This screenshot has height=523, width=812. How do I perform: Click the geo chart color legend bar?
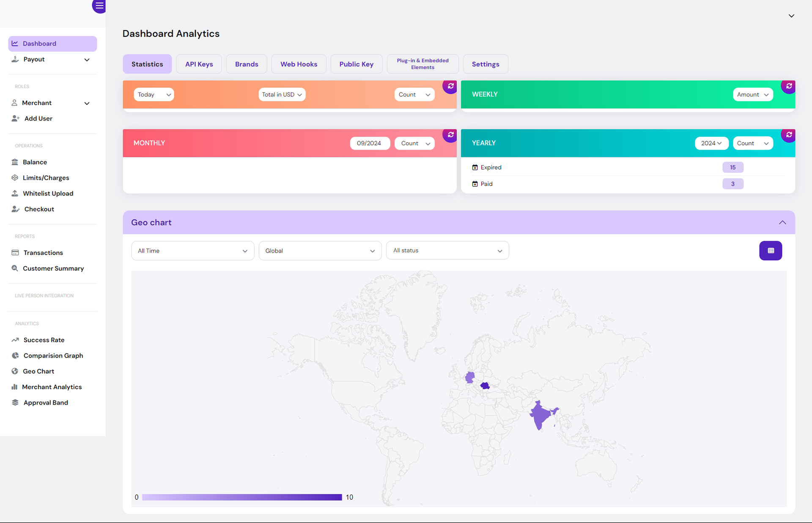[242, 497]
